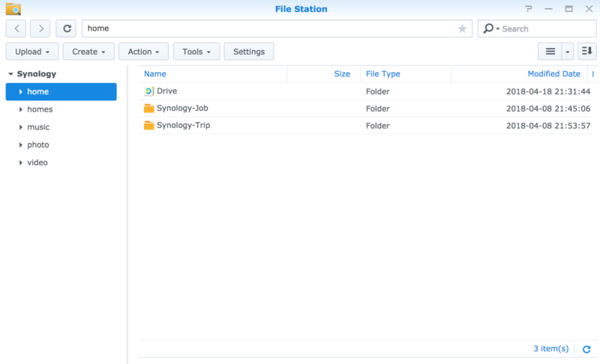
Task: Expand the homes folder tree arrow
Action: (x=21, y=109)
